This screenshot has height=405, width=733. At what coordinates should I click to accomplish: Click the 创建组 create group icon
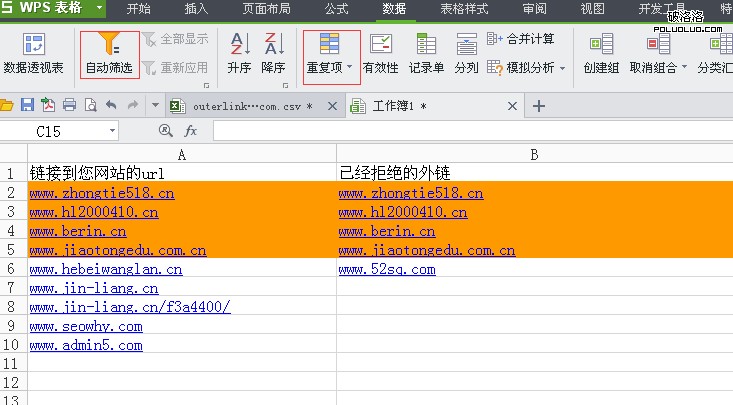coord(601,46)
